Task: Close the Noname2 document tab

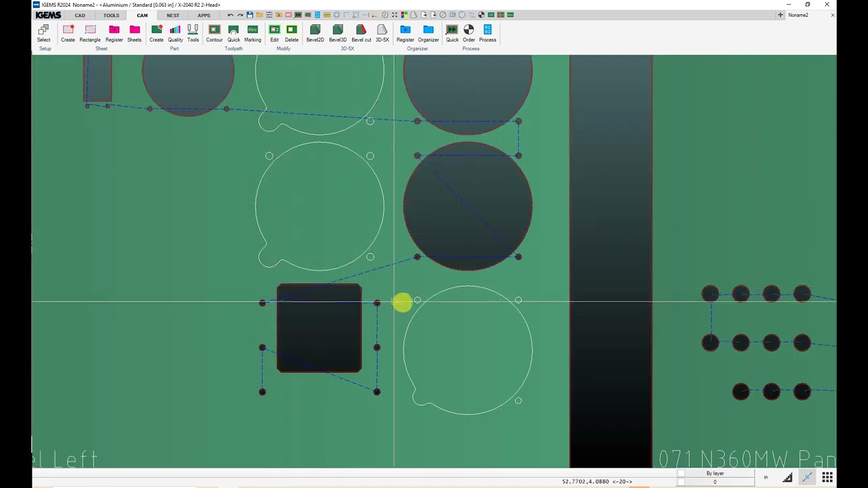Action: pos(833,15)
